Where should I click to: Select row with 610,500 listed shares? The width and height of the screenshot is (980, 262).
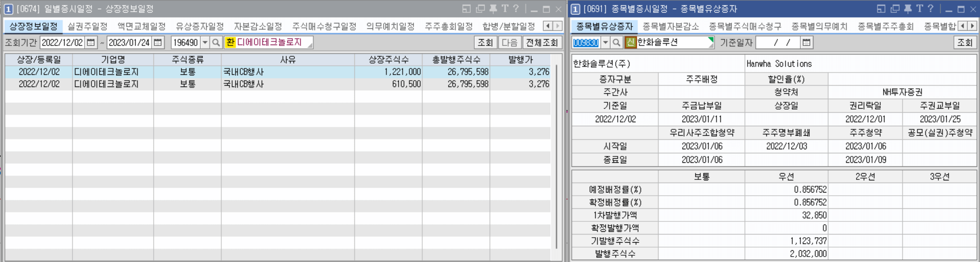click(x=278, y=84)
